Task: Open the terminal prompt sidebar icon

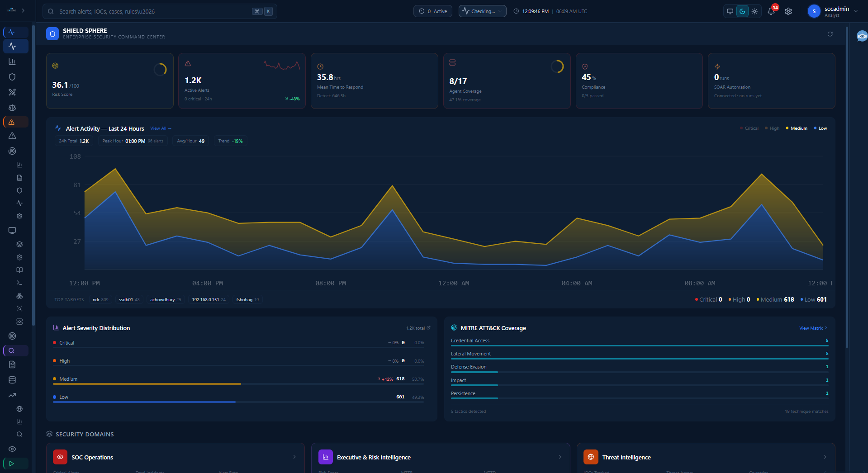Action: click(x=19, y=283)
